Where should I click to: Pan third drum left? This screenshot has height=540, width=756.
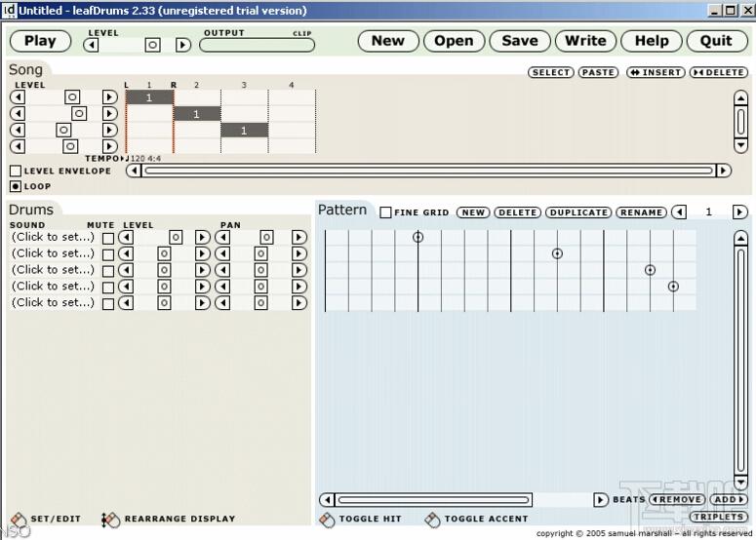(x=222, y=270)
